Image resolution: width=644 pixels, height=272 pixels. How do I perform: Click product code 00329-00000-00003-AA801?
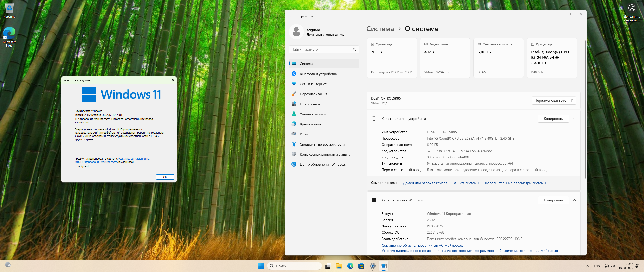(448, 157)
